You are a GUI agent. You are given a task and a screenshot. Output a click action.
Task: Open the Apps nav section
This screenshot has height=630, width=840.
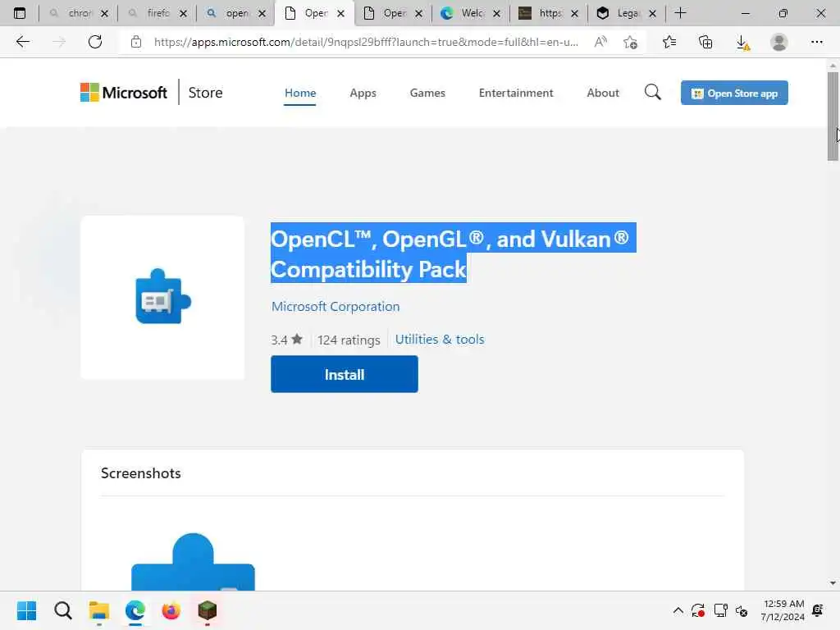363,93
